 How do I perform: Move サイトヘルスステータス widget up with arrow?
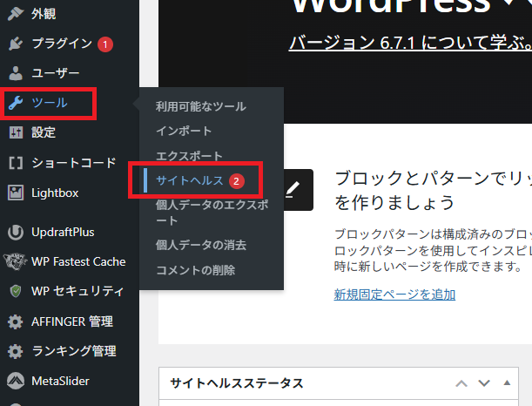pyautogui.click(x=462, y=383)
